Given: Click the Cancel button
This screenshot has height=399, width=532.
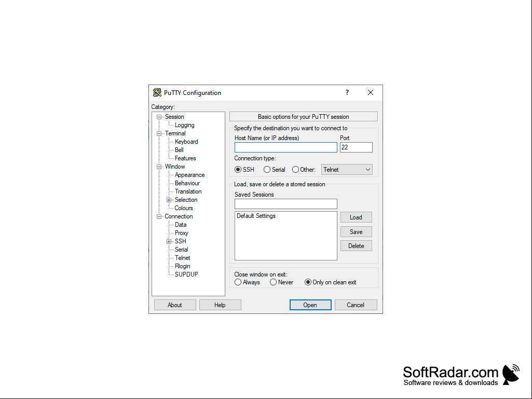Looking at the screenshot, I should tap(356, 305).
